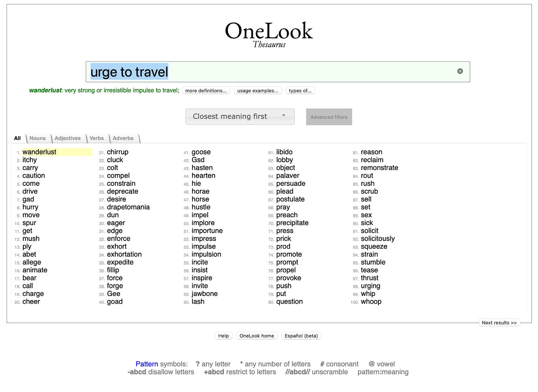The height and width of the screenshot is (392, 538).
Task: Select the word "jawbone"
Action: (x=204, y=294)
